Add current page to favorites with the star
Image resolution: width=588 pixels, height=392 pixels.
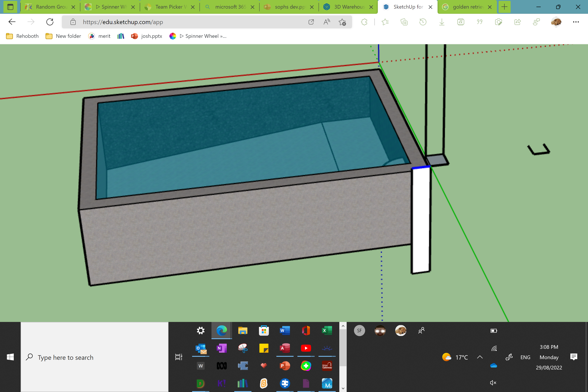[343, 22]
